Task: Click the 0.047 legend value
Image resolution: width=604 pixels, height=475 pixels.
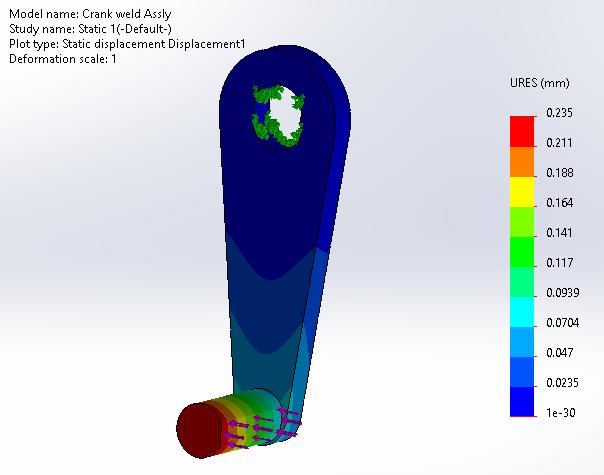Action: [560, 353]
